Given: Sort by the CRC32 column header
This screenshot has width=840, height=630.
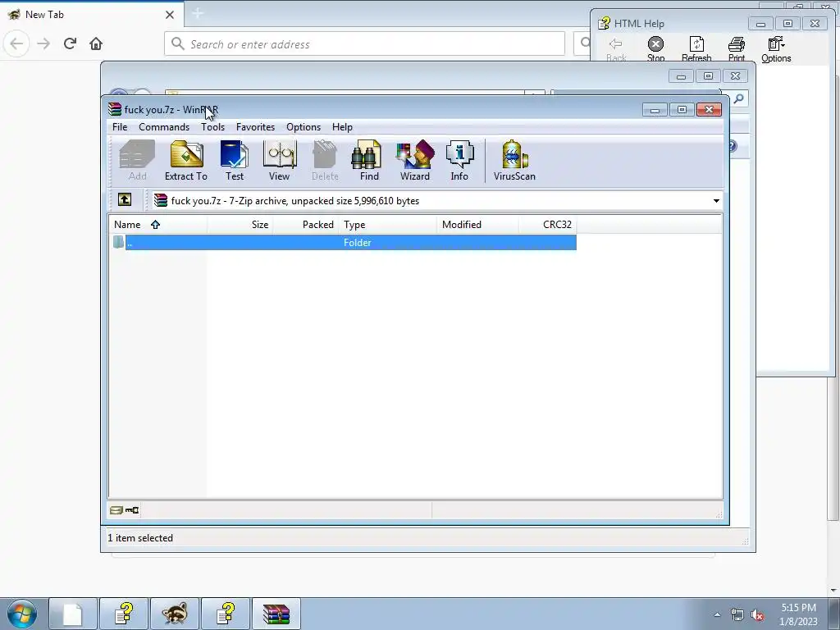Looking at the screenshot, I should [x=547, y=225].
